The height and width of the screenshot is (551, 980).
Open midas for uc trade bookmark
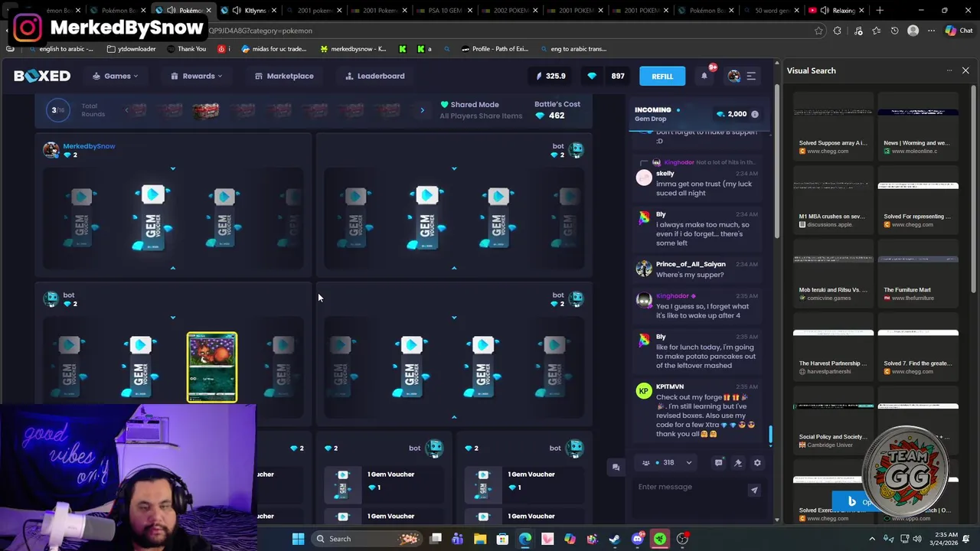274,49
